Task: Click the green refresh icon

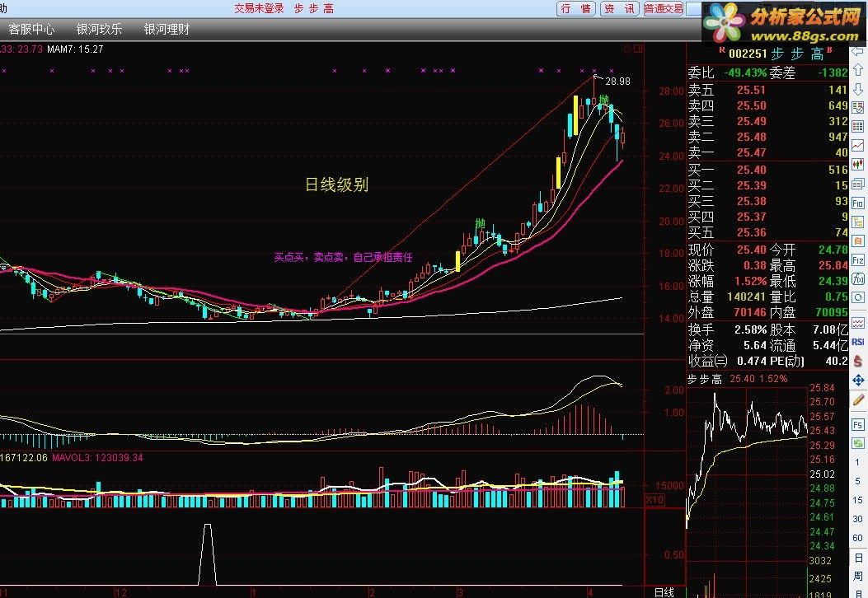Action: 857,443
